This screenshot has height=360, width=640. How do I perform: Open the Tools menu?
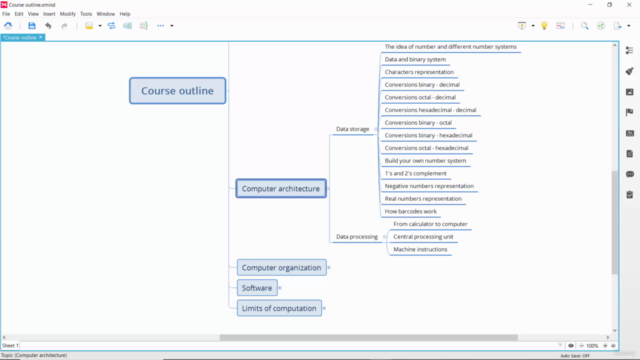pyautogui.click(x=86, y=14)
